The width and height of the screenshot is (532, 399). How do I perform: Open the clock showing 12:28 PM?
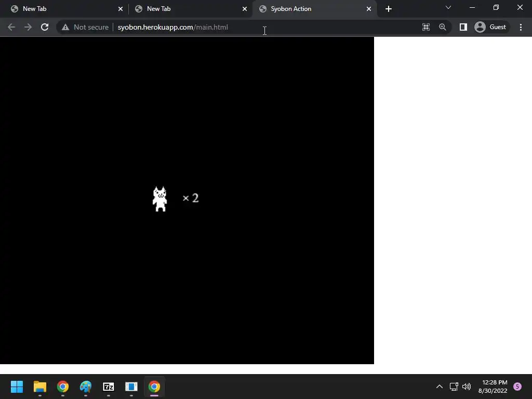click(493, 387)
